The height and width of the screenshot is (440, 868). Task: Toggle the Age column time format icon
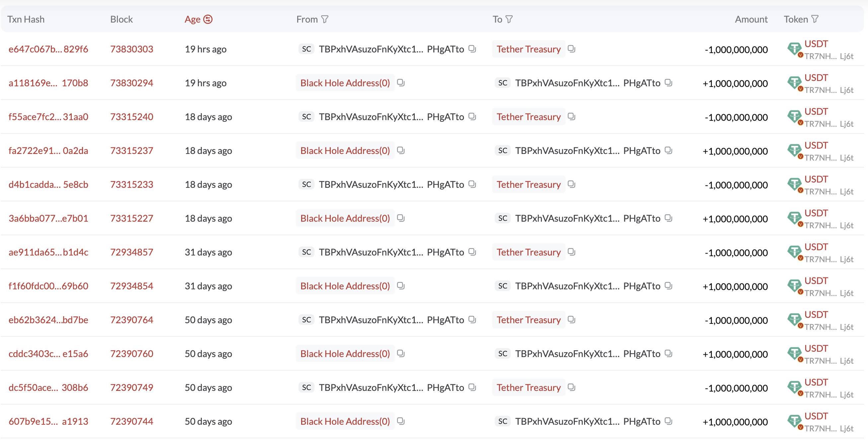click(x=208, y=20)
